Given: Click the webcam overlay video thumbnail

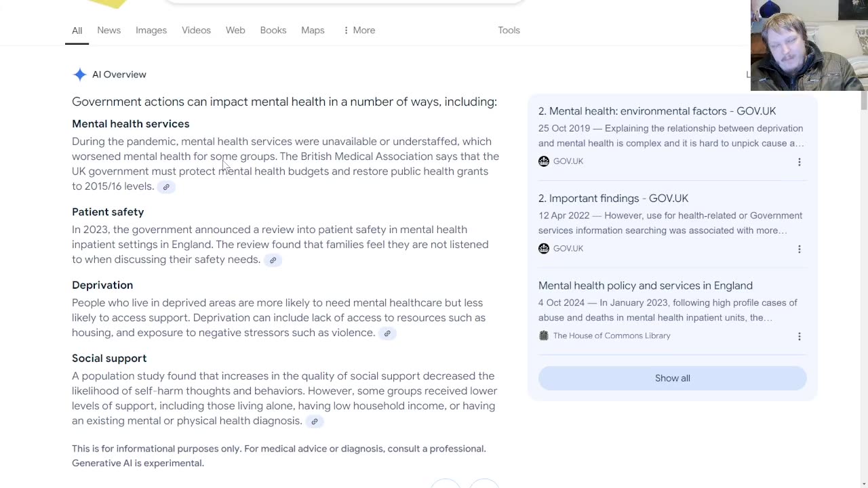Looking at the screenshot, I should tap(809, 45).
